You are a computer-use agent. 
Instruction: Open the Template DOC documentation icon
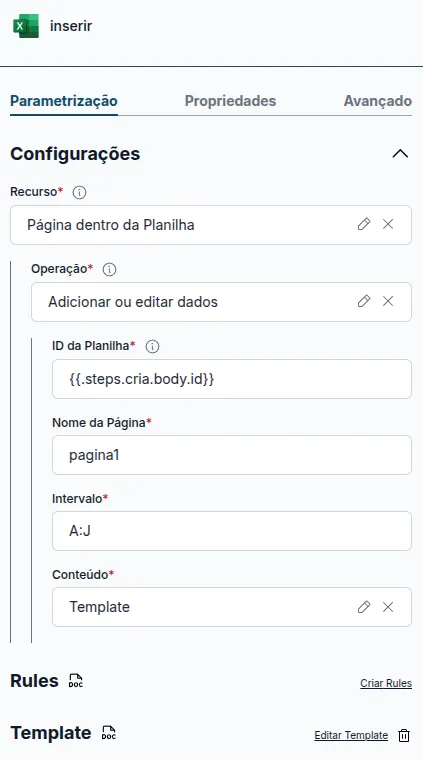[109, 733]
